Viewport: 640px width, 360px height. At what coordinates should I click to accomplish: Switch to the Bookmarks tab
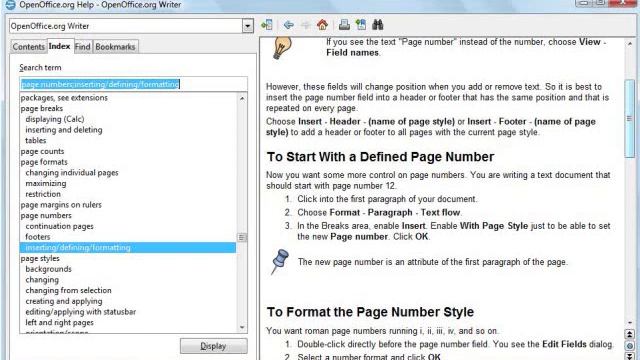point(115,47)
